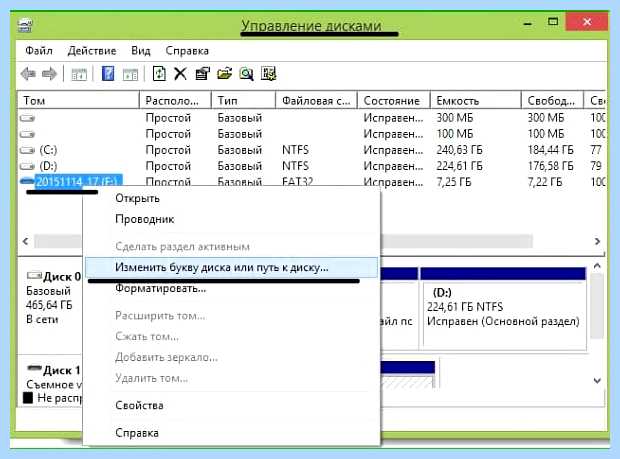Choose Проводник in context menu
Image resolution: width=620 pixels, height=459 pixels.
(231, 219)
